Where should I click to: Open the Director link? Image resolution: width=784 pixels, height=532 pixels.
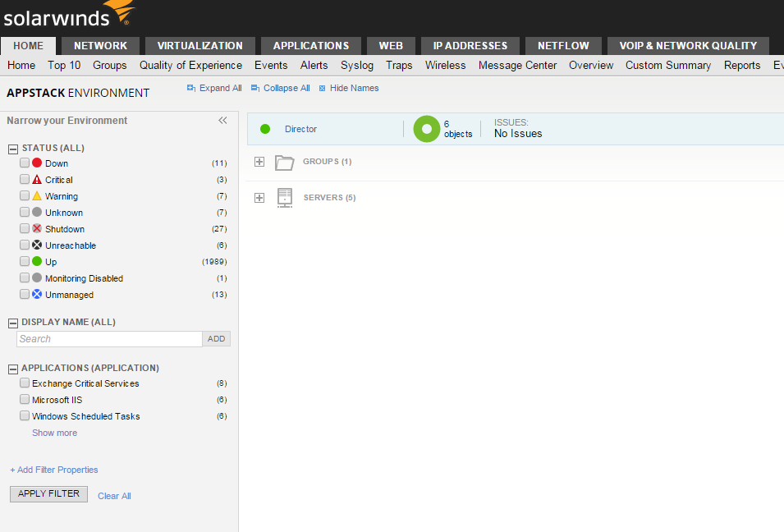(x=300, y=129)
